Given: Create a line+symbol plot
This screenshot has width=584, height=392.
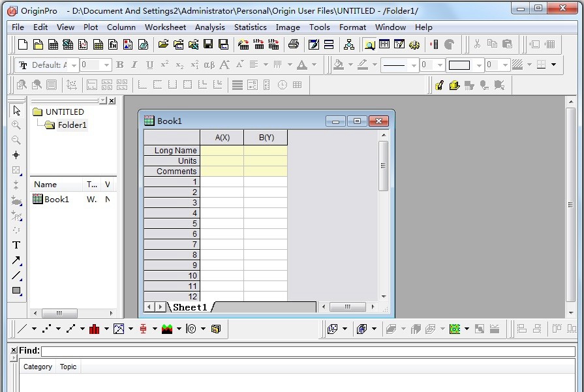Looking at the screenshot, I should pos(70,329).
